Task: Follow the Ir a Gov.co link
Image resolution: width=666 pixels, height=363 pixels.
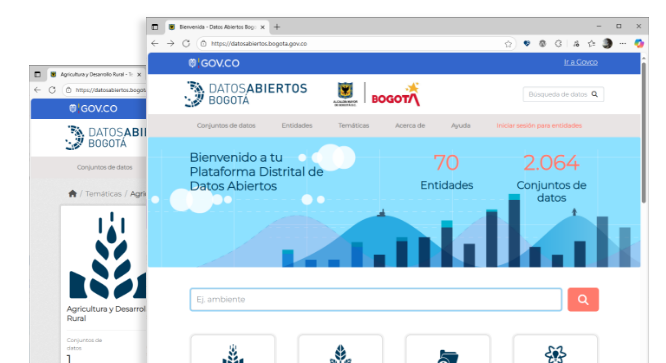Action: (x=581, y=62)
